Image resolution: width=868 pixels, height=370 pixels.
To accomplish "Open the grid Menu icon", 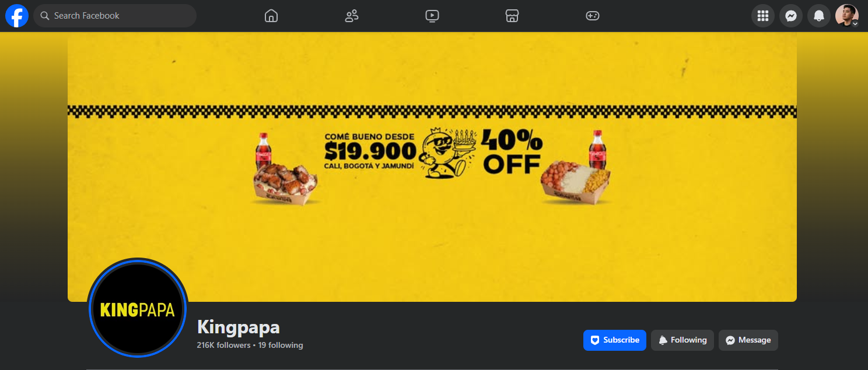I will point(763,16).
